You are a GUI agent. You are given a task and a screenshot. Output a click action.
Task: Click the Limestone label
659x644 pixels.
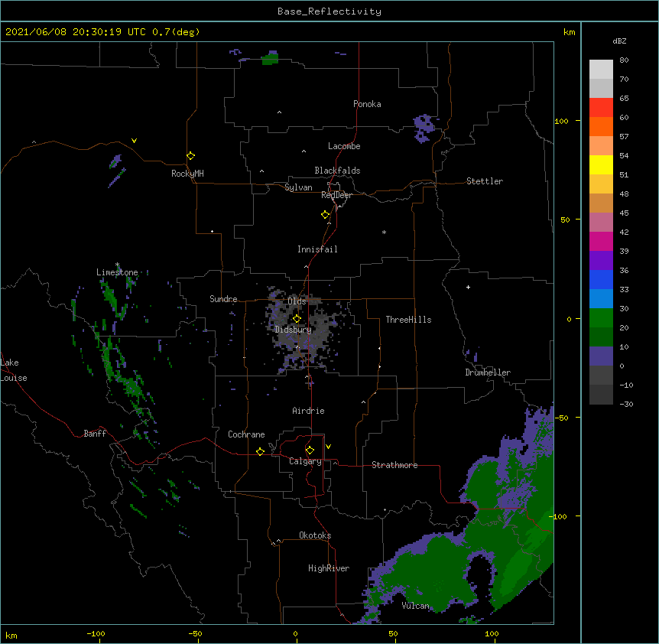117,272
